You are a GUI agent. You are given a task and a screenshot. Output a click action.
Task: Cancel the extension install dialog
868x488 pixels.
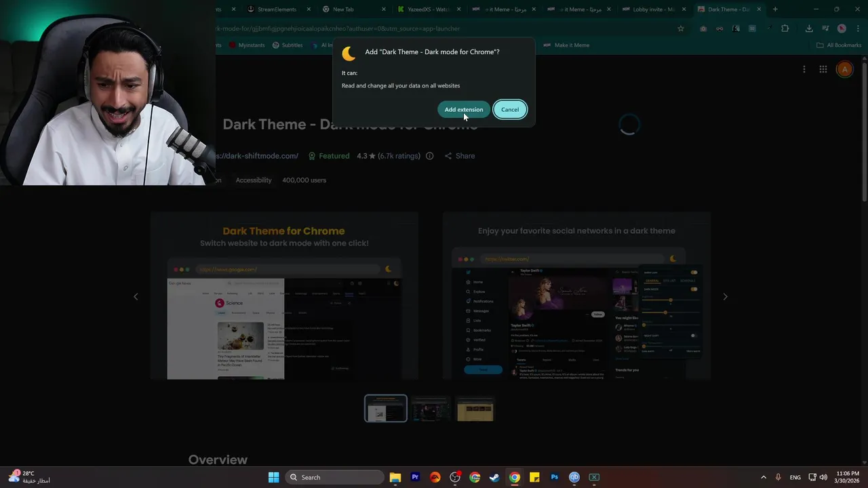point(510,110)
